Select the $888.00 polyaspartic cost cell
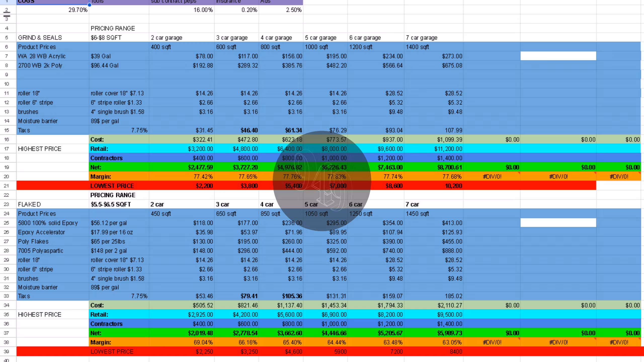 tap(434, 251)
